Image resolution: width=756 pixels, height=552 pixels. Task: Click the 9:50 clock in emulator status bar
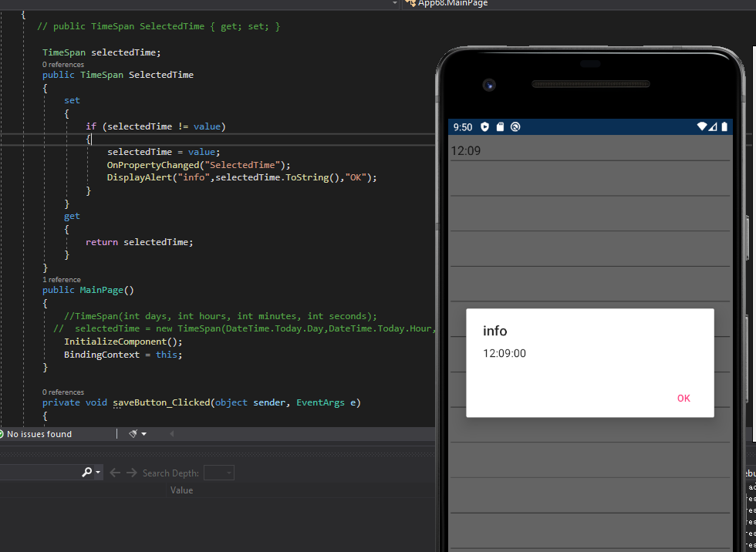(463, 127)
